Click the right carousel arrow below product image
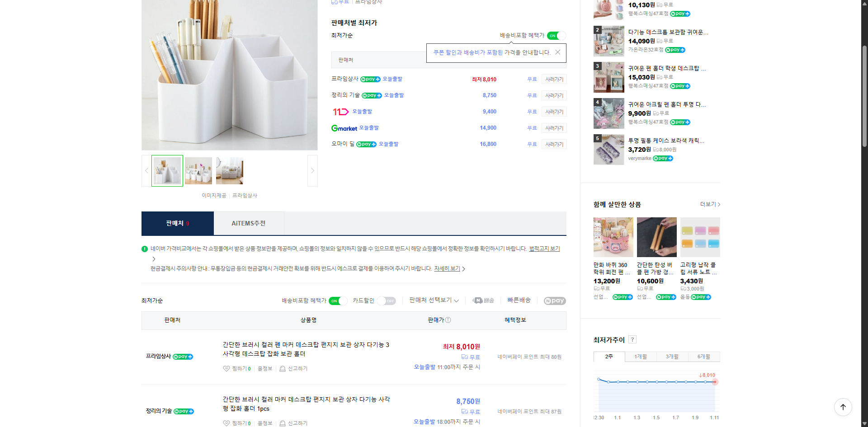 [312, 170]
